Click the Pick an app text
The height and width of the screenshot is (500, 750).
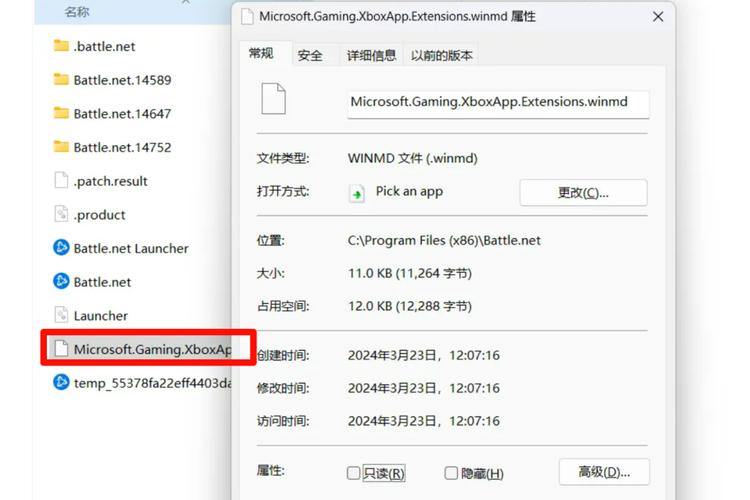[409, 191]
